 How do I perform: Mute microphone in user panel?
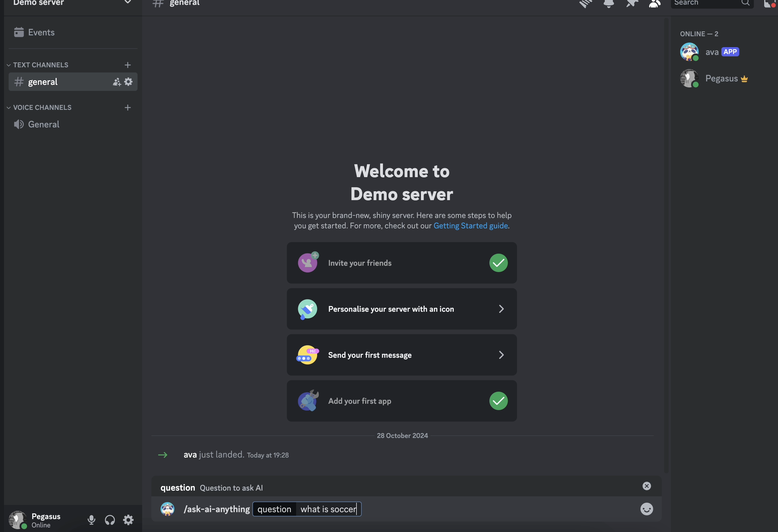click(91, 520)
